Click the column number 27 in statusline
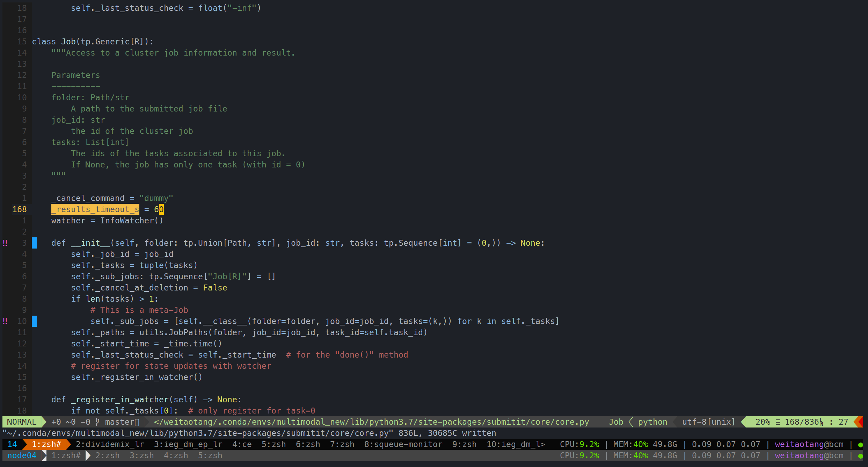 click(843, 422)
